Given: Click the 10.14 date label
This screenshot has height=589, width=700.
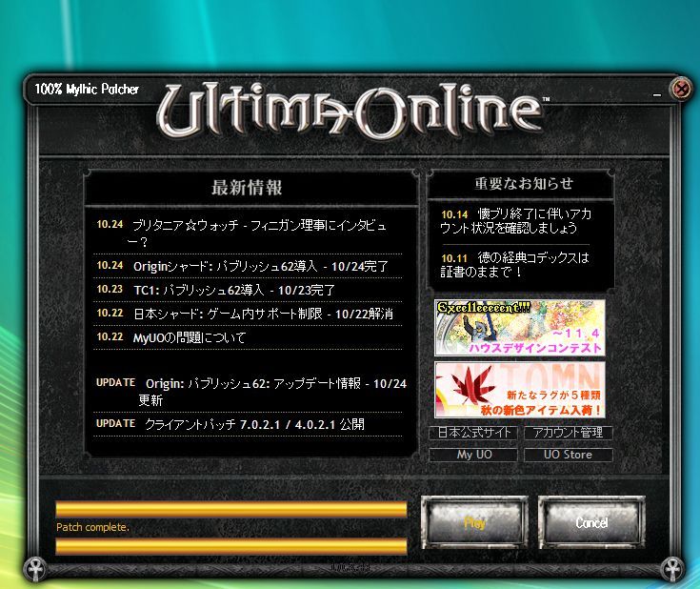Looking at the screenshot, I should [454, 214].
